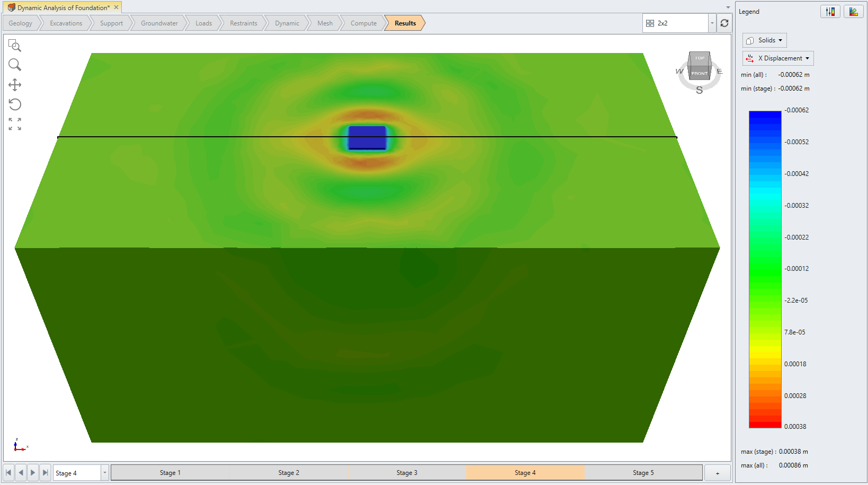This screenshot has height=485, width=868.
Task: Select Stage 2 on the stage bar
Action: click(289, 473)
